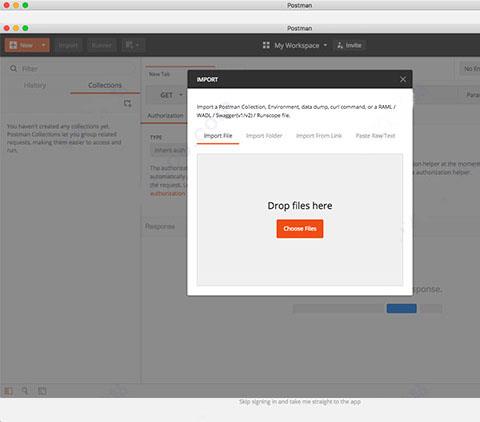480x422 pixels.
Task: Click the New button in toolbar
Action: pyautogui.click(x=21, y=45)
